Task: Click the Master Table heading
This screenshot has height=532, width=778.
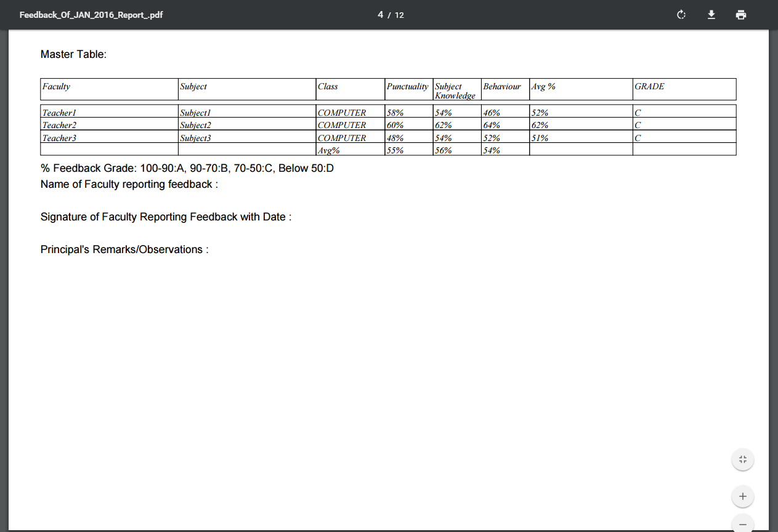Action: tap(74, 54)
